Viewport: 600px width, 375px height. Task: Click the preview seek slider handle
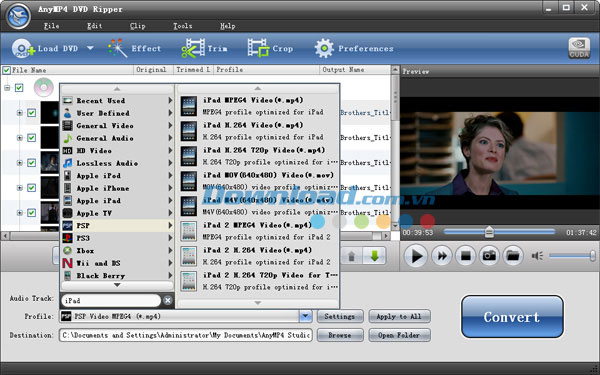[x=489, y=232]
